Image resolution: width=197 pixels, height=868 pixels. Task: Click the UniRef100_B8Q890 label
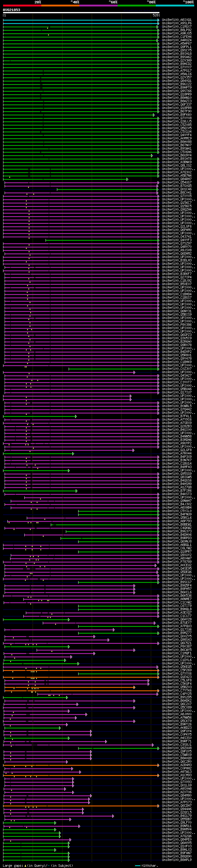pyautogui.click(x=176, y=857)
